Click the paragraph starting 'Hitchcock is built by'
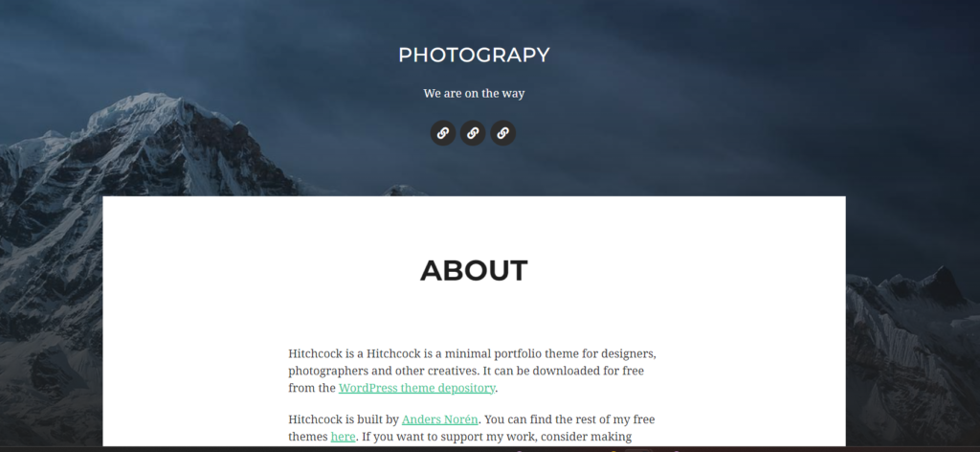This screenshot has height=452, width=980. [x=473, y=428]
